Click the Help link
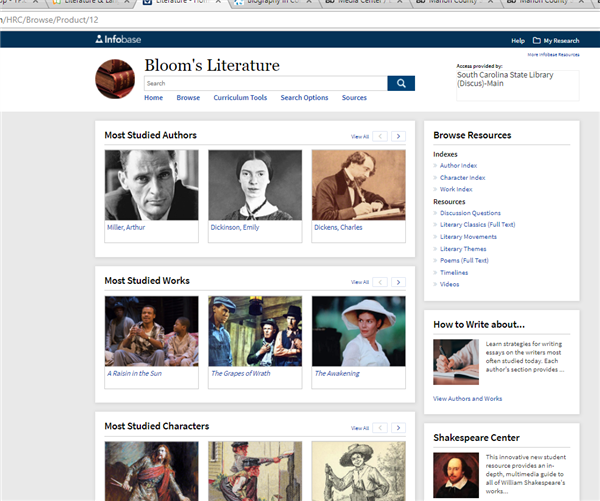 (x=518, y=41)
